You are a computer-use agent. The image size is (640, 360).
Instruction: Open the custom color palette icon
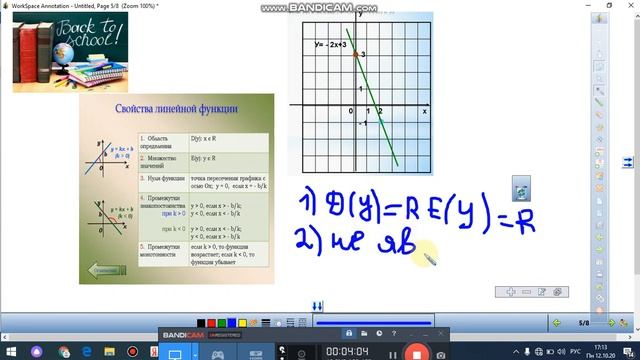pos(253,323)
